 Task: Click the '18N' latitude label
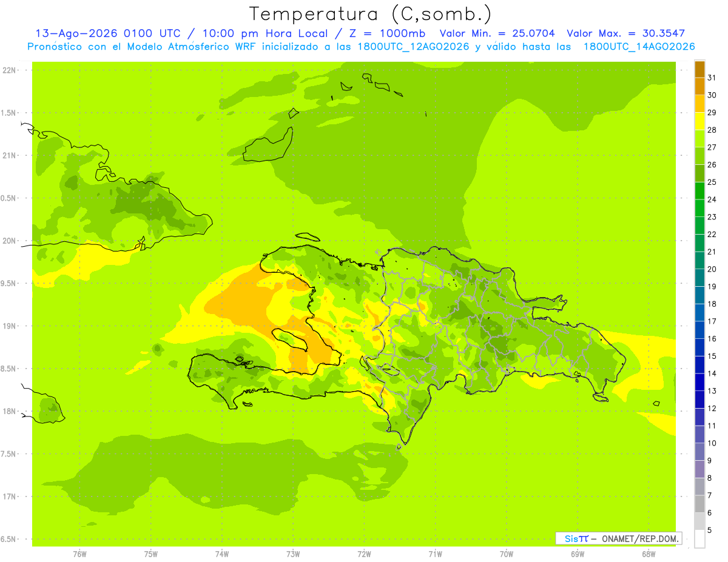[x=10, y=412]
